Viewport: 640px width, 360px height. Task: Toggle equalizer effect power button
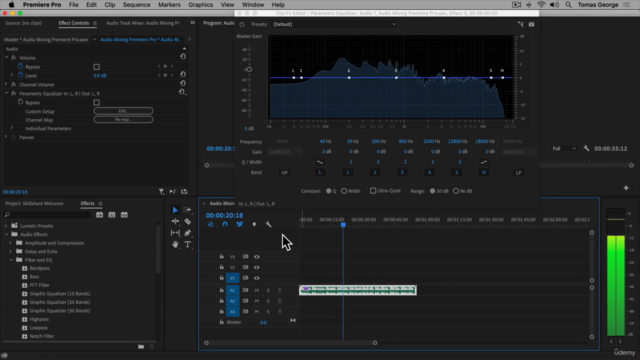click(x=242, y=24)
